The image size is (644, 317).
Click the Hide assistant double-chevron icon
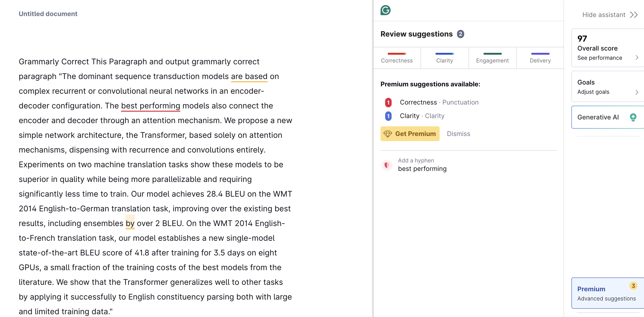(634, 15)
